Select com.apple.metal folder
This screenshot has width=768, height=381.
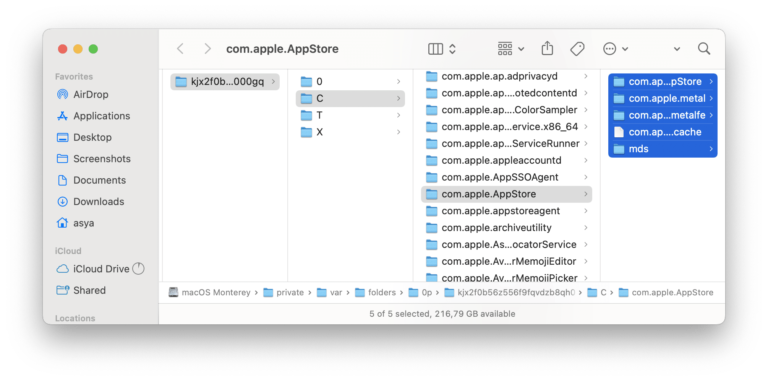[663, 98]
